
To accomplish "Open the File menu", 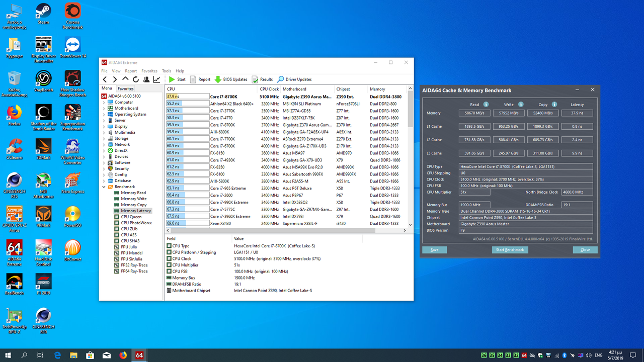I will point(105,71).
